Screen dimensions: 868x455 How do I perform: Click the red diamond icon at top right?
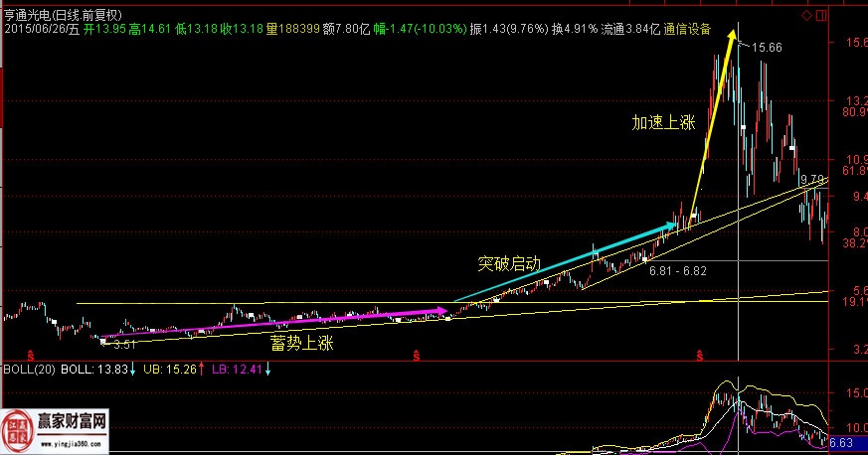(x=806, y=17)
